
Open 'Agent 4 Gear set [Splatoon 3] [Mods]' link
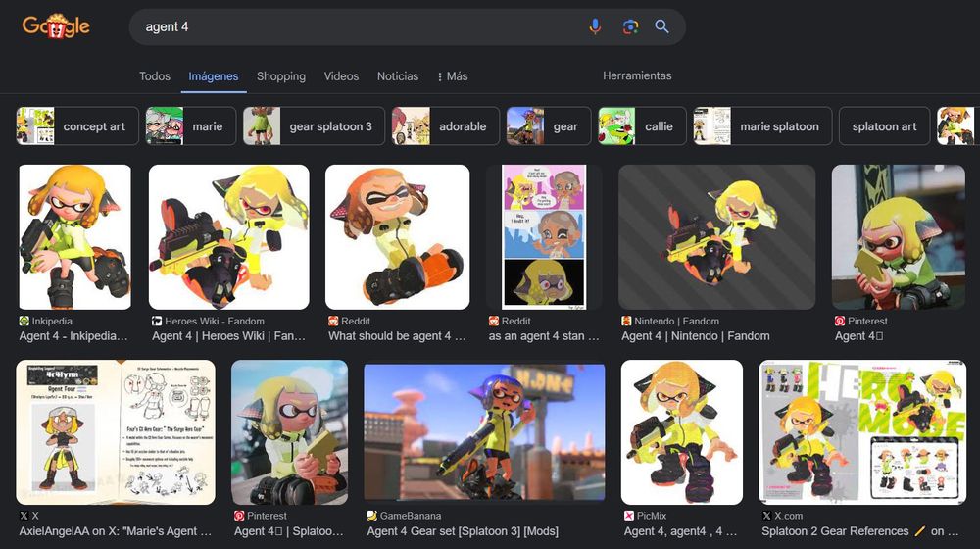pos(463,531)
